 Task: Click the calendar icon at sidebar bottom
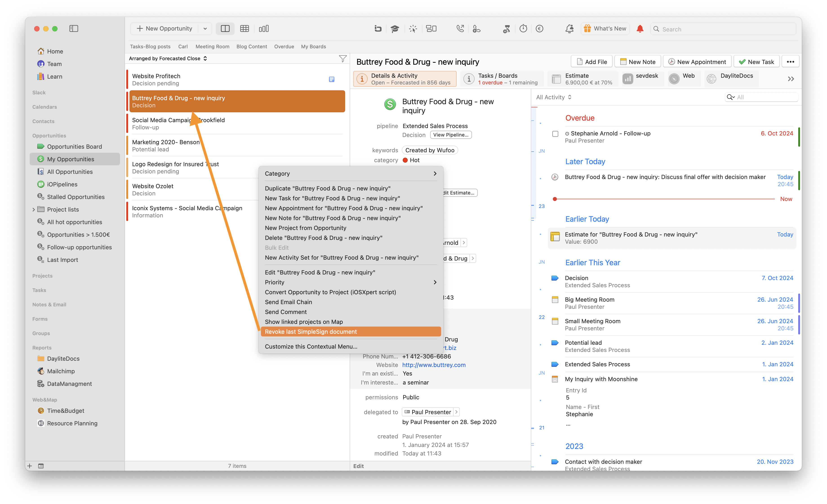click(41, 466)
